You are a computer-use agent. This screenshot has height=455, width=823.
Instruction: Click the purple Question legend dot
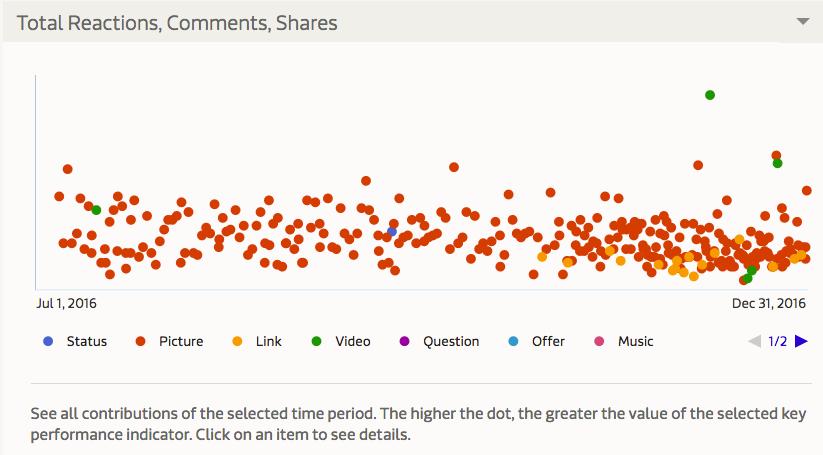click(404, 341)
